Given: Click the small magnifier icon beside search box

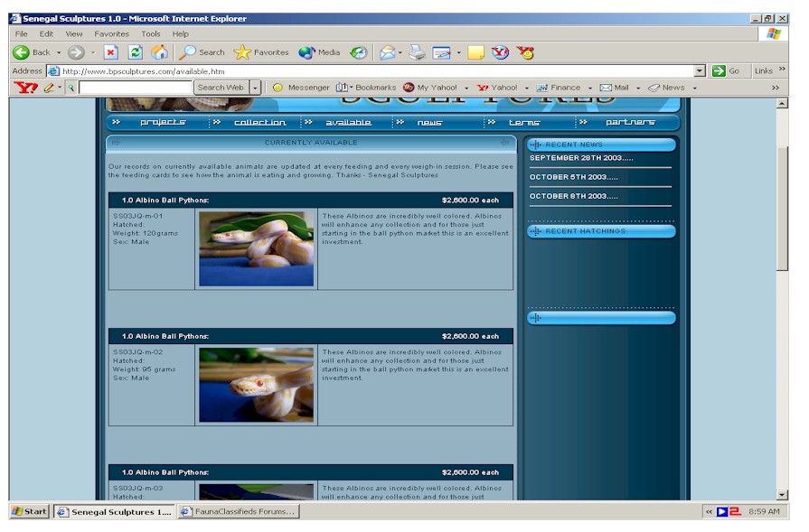Looking at the screenshot, I should [71, 89].
